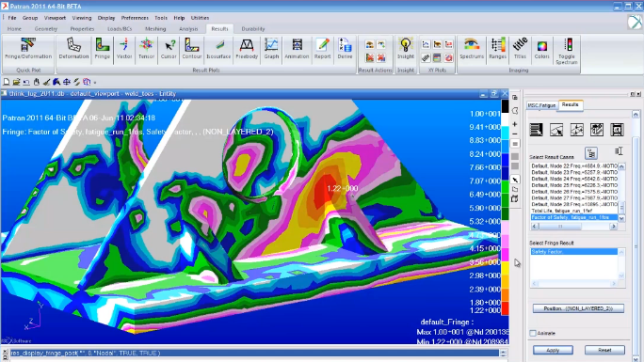
Task: Select the Cursor result tool
Action: point(169,49)
